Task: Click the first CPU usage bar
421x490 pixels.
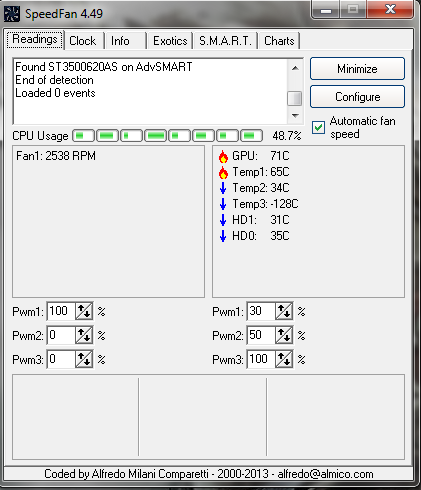Action: pyautogui.click(x=84, y=136)
